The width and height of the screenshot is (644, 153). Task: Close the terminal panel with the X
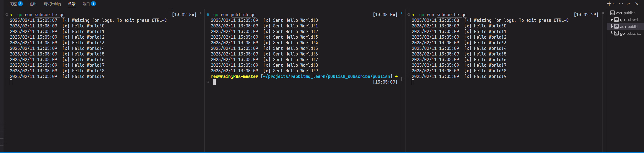click(x=637, y=4)
